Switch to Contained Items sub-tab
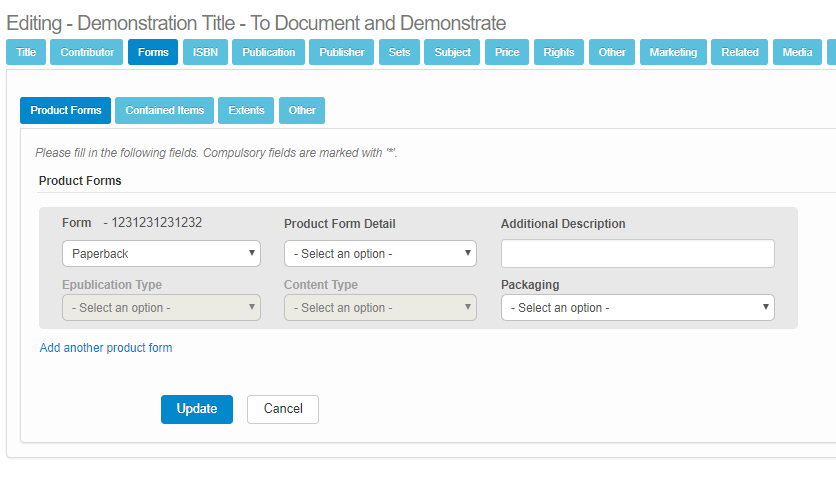Image resolution: width=836 pixels, height=484 pixels. pyautogui.click(x=164, y=110)
